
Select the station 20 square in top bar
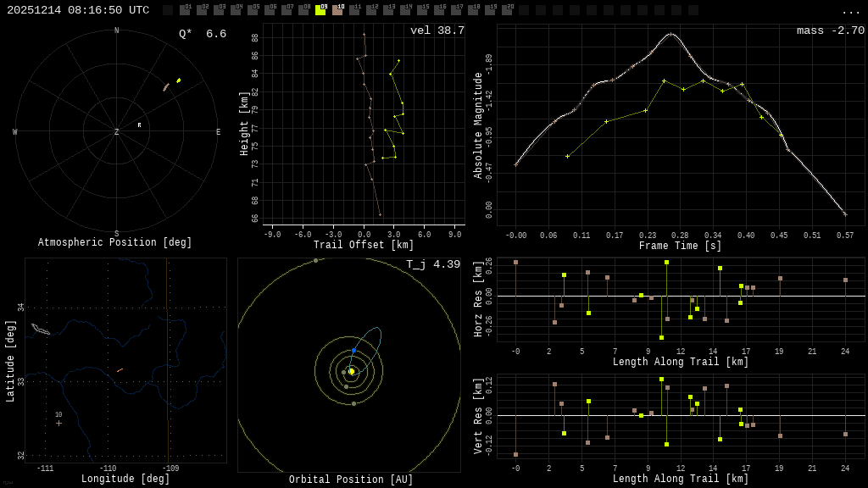pos(507,10)
